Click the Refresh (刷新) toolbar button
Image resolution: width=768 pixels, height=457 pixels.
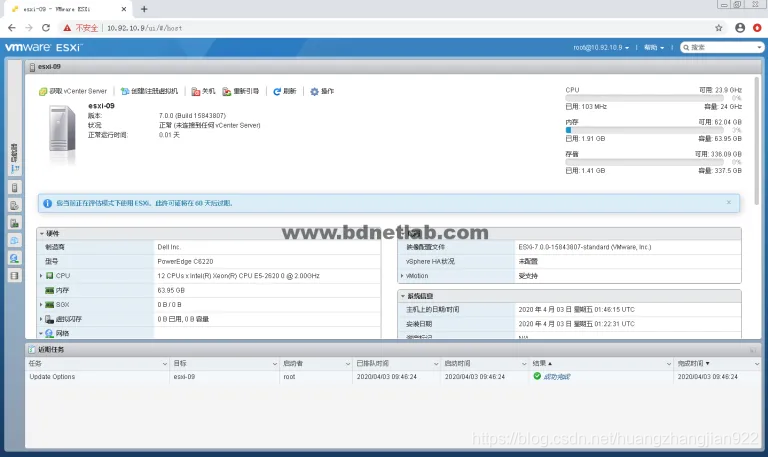click(x=285, y=91)
